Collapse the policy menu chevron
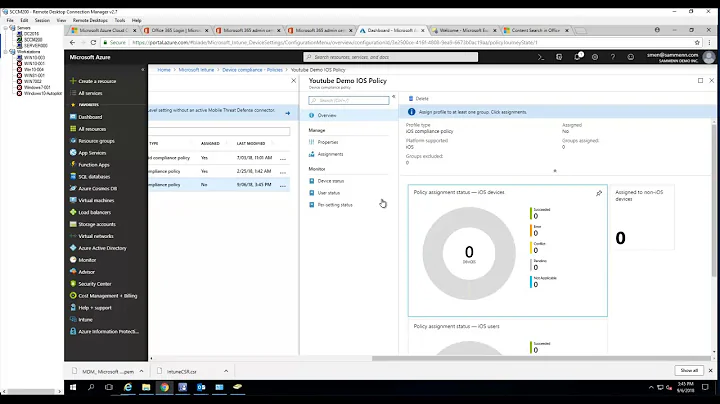The width and height of the screenshot is (720, 404). pos(394,97)
